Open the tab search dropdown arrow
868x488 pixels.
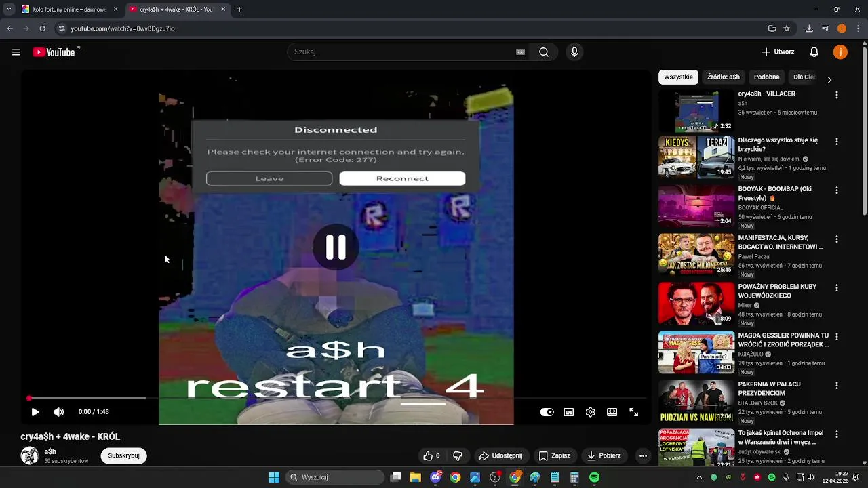click(9, 9)
